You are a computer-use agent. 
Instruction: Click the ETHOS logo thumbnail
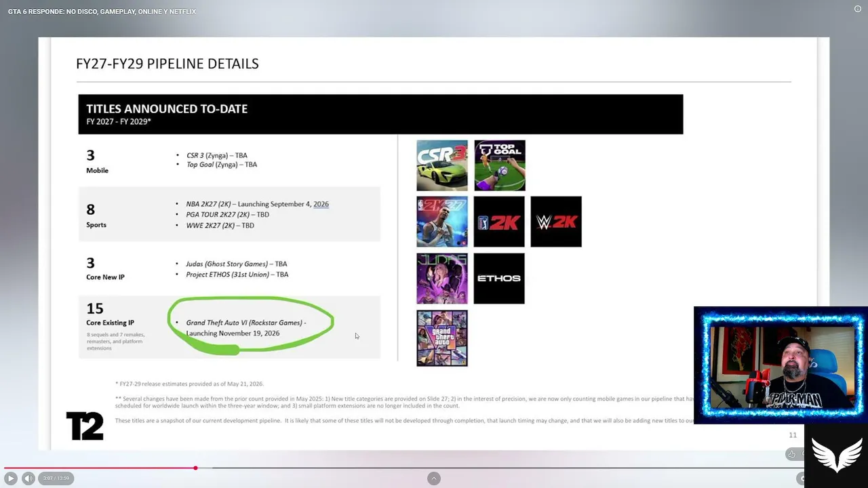pyautogui.click(x=499, y=279)
